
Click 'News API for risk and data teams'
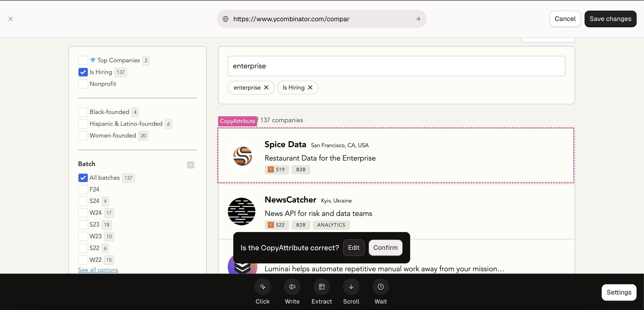click(x=318, y=213)
